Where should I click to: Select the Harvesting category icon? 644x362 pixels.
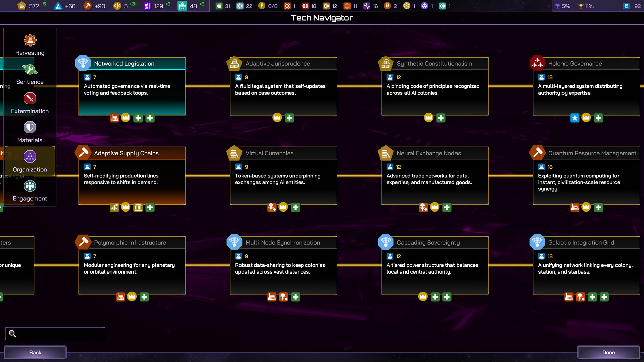click(30, 40)
